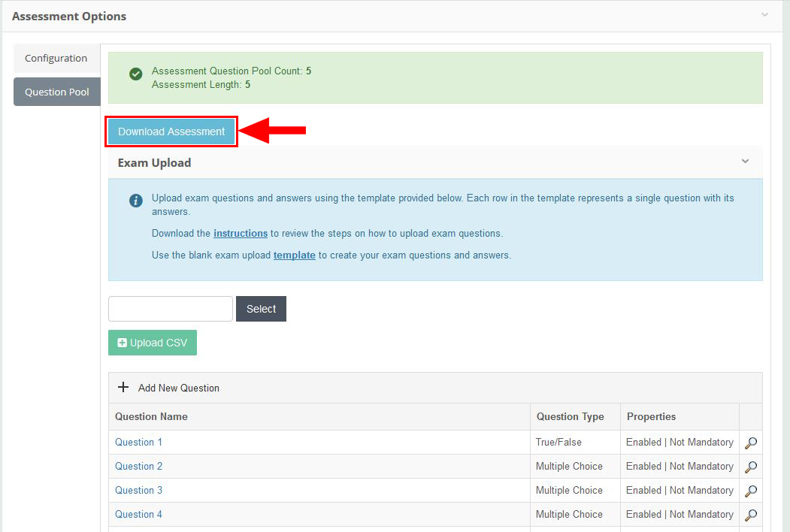
Task: Open the blank exam upload template link
Action: point(294,255)
